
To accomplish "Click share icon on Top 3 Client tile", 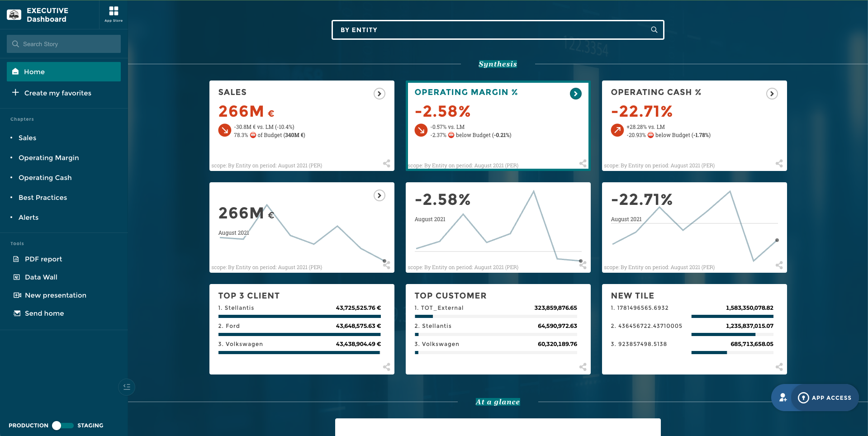I will (x=386, y=367).
